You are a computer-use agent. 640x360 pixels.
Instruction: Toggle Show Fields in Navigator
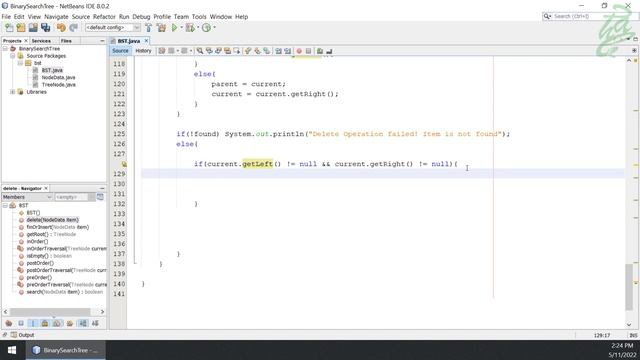pyautogui.click(x=21, y=323)
